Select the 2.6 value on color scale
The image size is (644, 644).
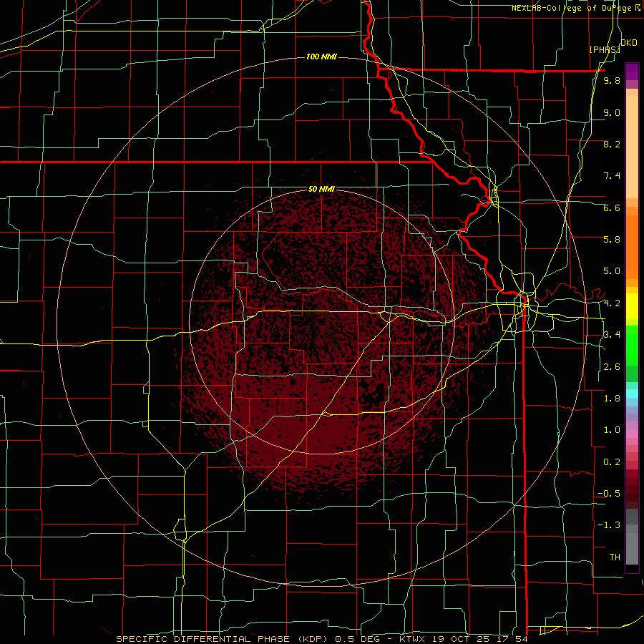pos(612,367)
